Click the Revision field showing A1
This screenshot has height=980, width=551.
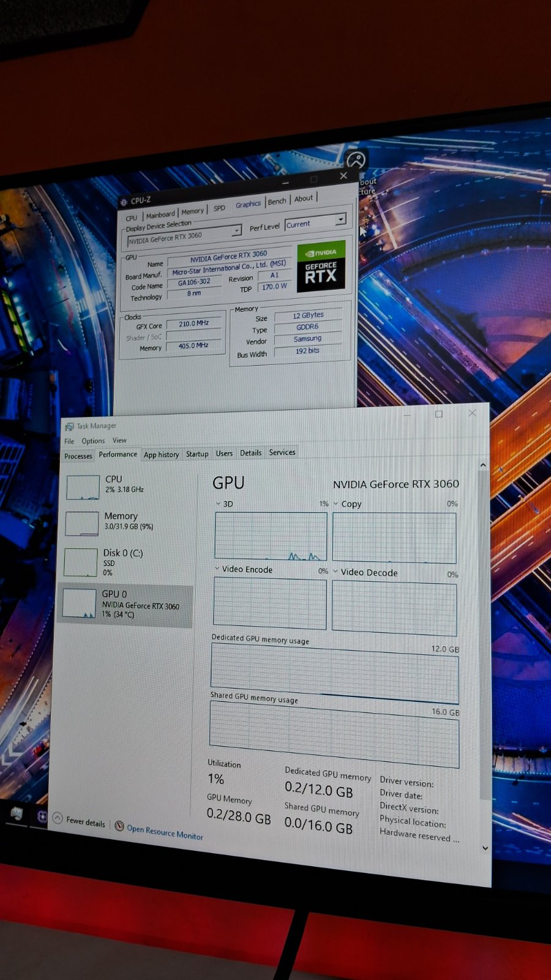click(x=274, y=275)
